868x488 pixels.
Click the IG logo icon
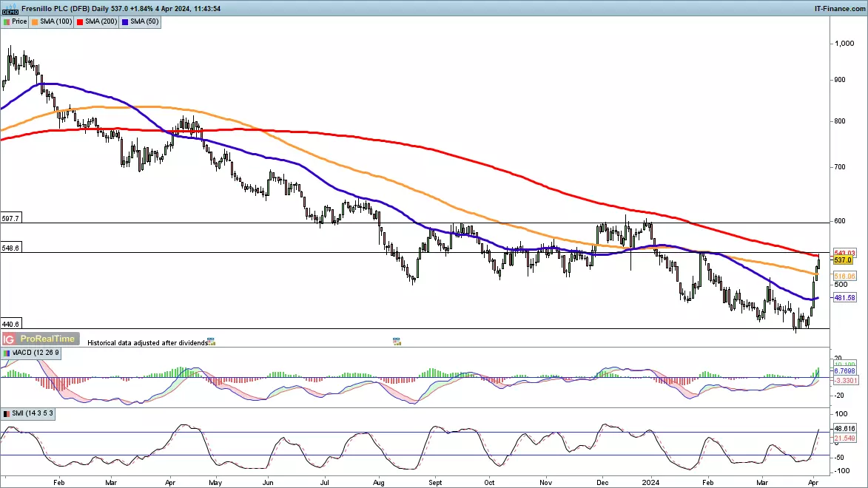point(9,339)
